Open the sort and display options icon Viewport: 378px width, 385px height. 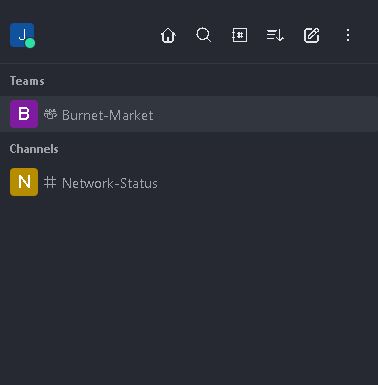275,35
